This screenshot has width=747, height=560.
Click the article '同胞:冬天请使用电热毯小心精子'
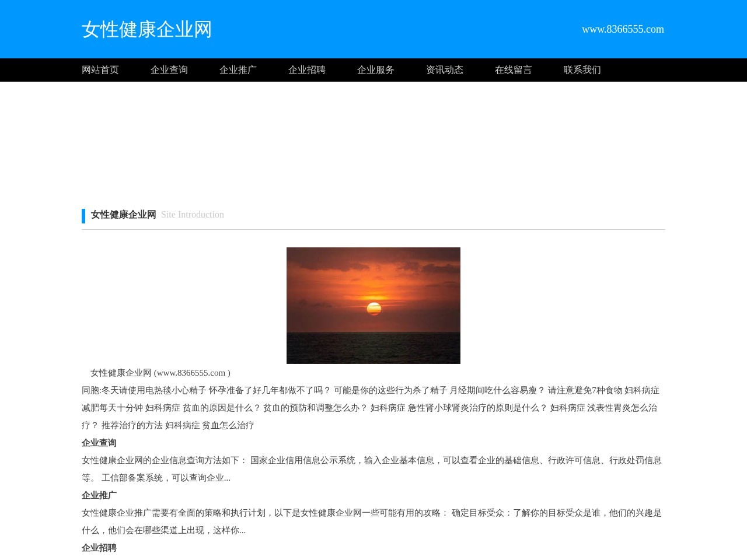[144, 390]
